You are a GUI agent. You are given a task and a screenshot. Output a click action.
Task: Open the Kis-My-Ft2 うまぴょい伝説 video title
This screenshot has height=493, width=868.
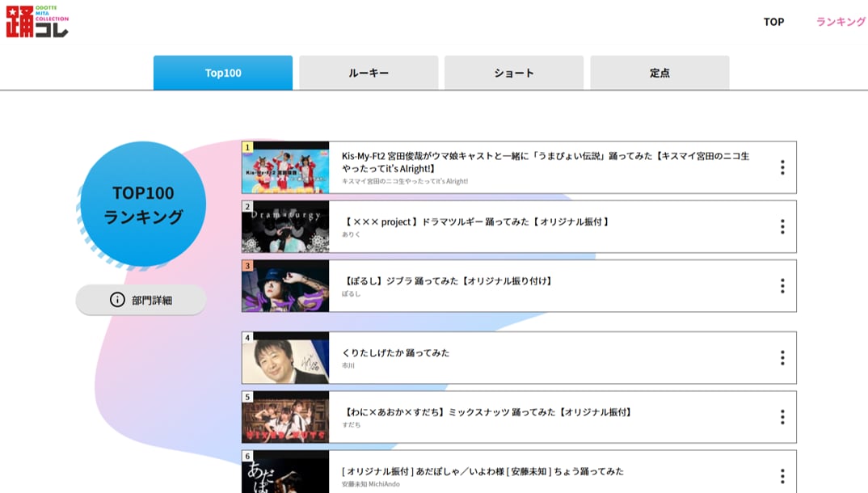(545, 162)
